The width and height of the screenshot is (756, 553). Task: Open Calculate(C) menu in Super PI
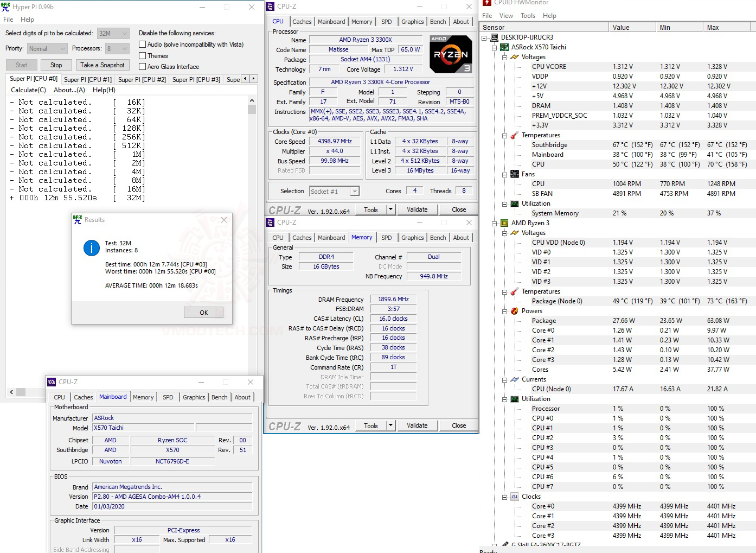click(29, 90)
